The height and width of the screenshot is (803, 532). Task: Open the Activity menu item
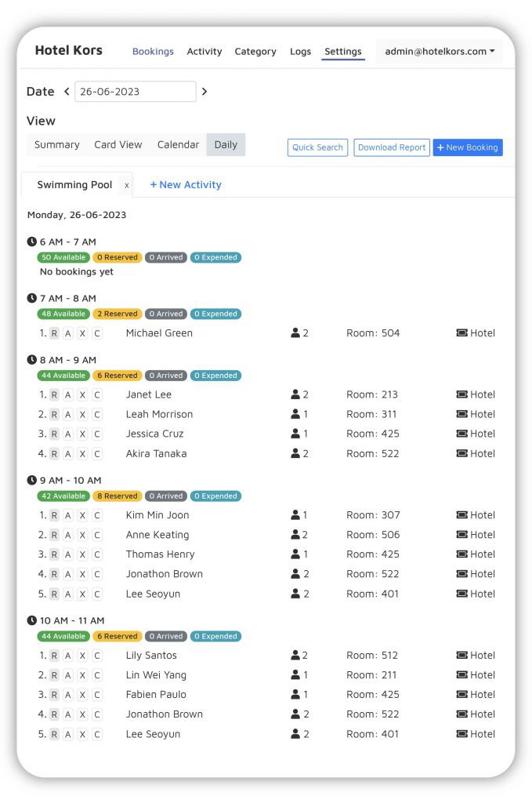[204, 51]
